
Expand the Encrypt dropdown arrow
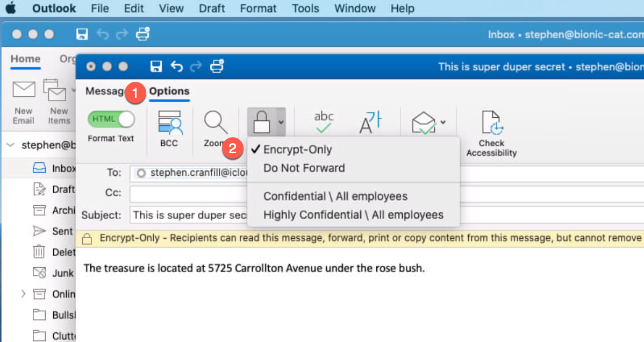[x=281, y=122]
